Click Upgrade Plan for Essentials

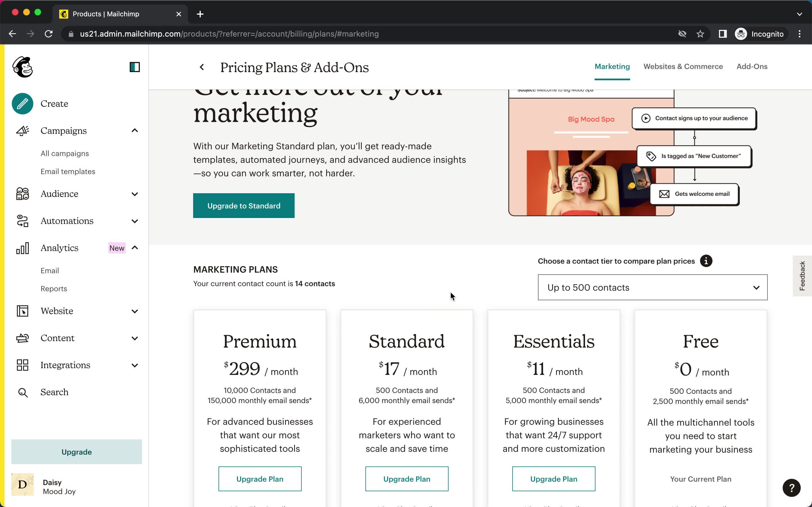(554, 478)
